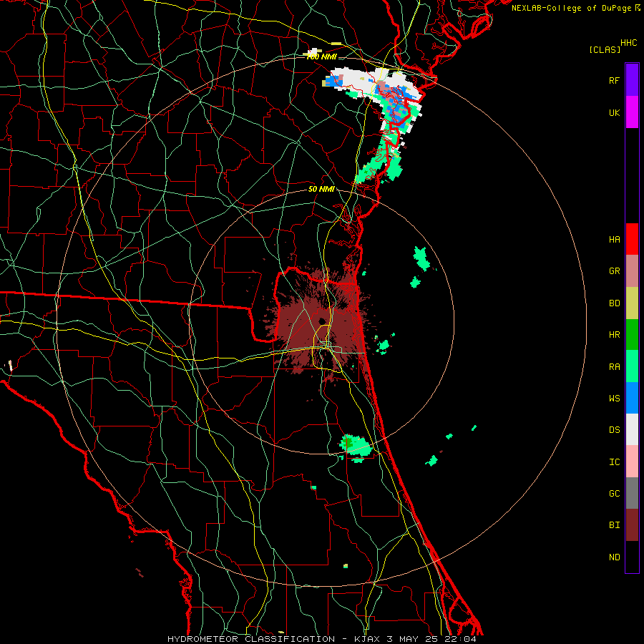Click the BD yellow legend swatch
This screenshot has width=644, height=644.
[632, 303]
